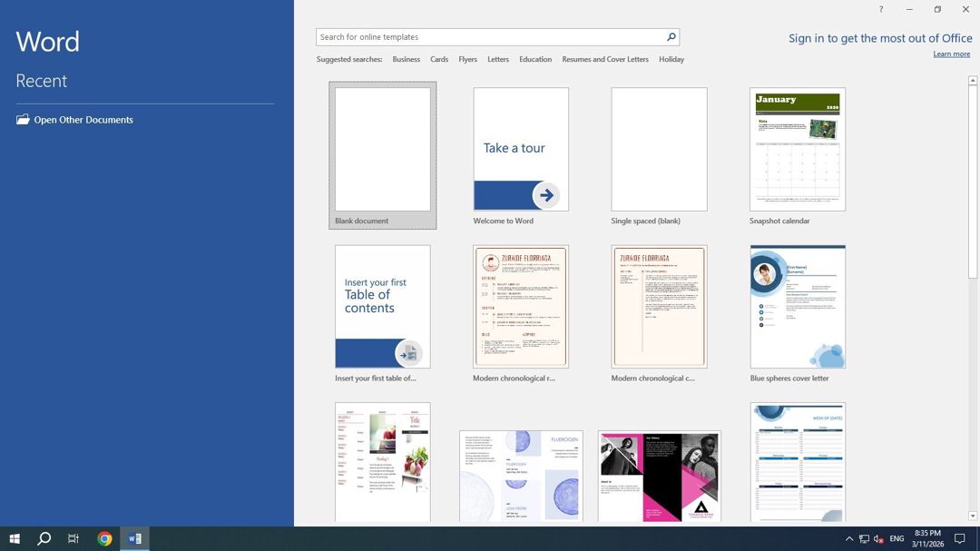This screenshot has height=551, width=980.
Task: Click the Blue spheres cover letter caption
Action: tap(789, 379)
